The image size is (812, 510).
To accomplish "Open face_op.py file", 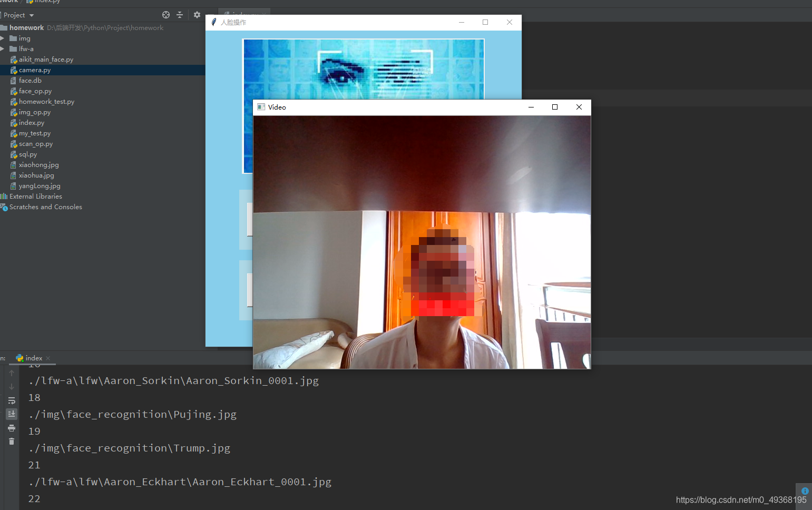I will [35, 91].
